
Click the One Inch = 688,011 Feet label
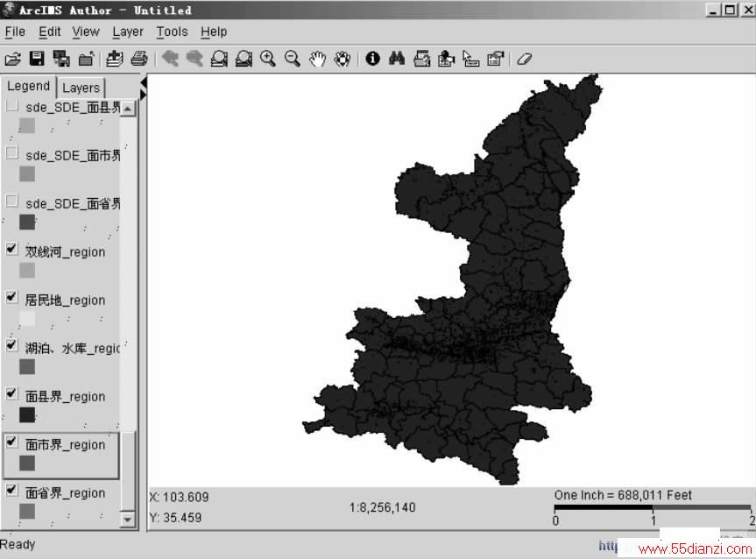tap(623, 495)
